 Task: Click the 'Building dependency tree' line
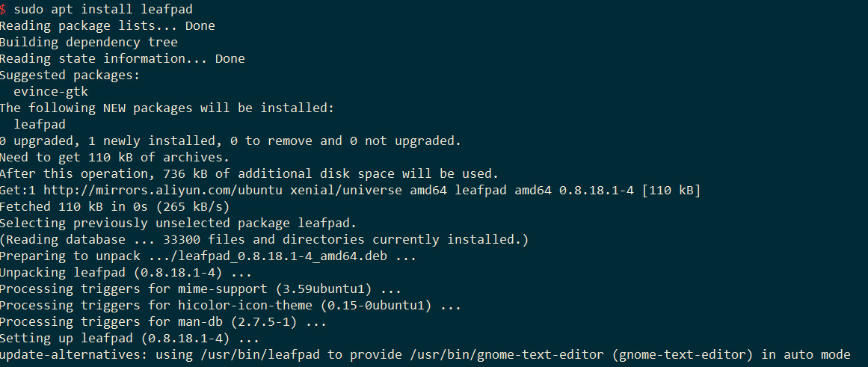[88, 42]
